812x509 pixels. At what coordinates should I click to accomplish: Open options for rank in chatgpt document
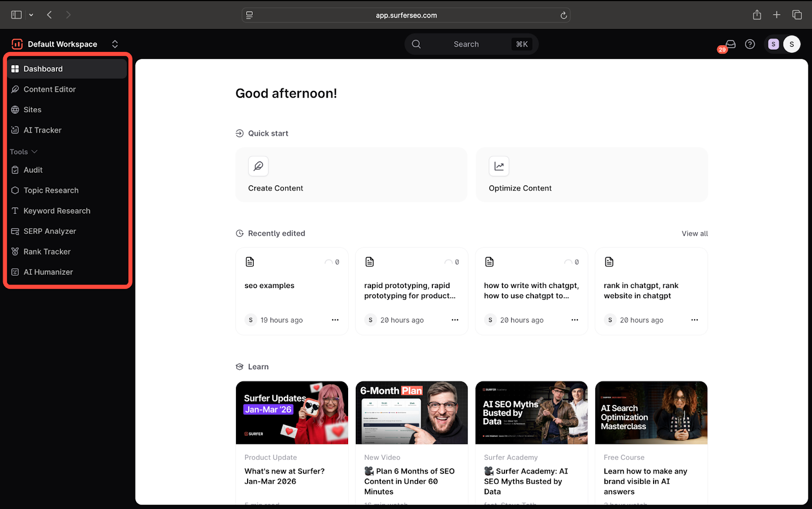click(694, 320)
